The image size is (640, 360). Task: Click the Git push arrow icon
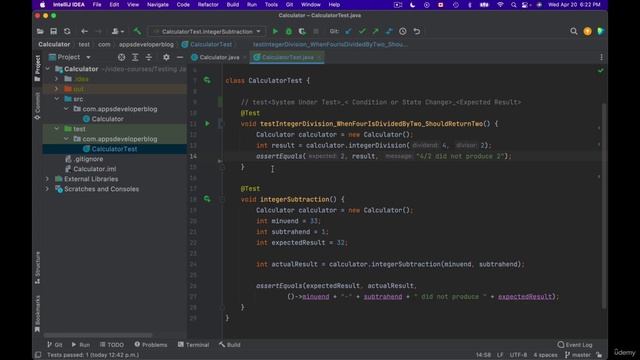tap(376, 31)
